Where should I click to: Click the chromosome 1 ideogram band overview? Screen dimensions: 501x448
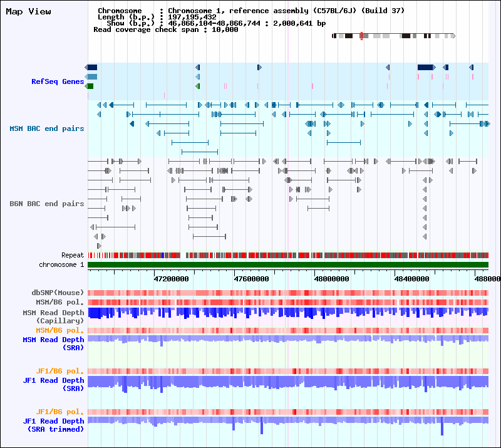pos(393,36)
